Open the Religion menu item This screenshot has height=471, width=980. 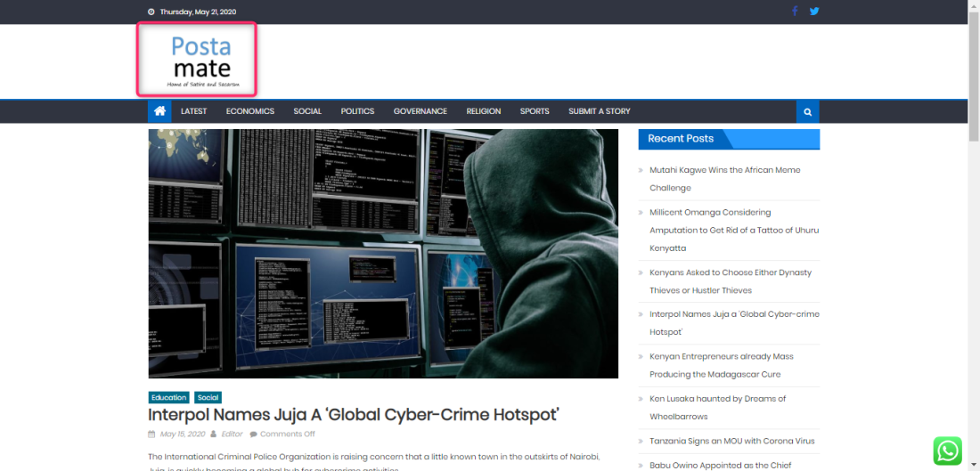(x=484, y=111)
